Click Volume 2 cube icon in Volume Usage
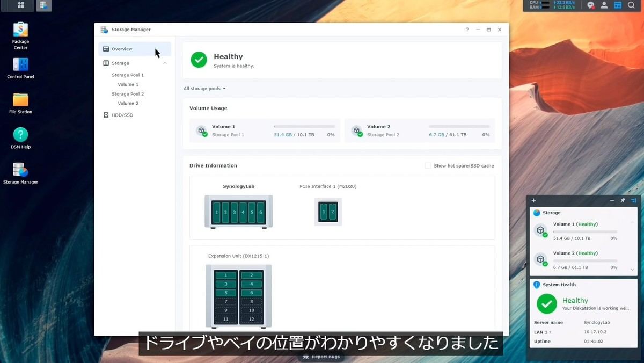 pos(356,130)
